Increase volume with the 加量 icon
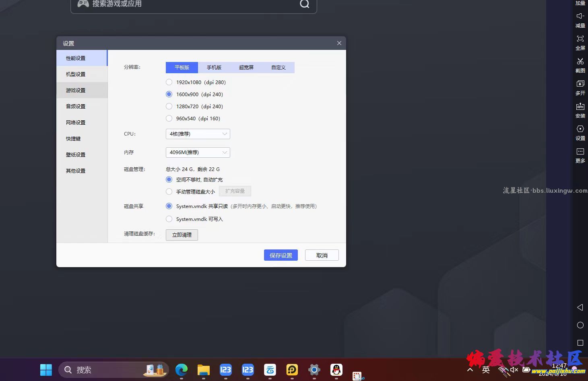Viewport: 588px width, 381px height. 580,3
